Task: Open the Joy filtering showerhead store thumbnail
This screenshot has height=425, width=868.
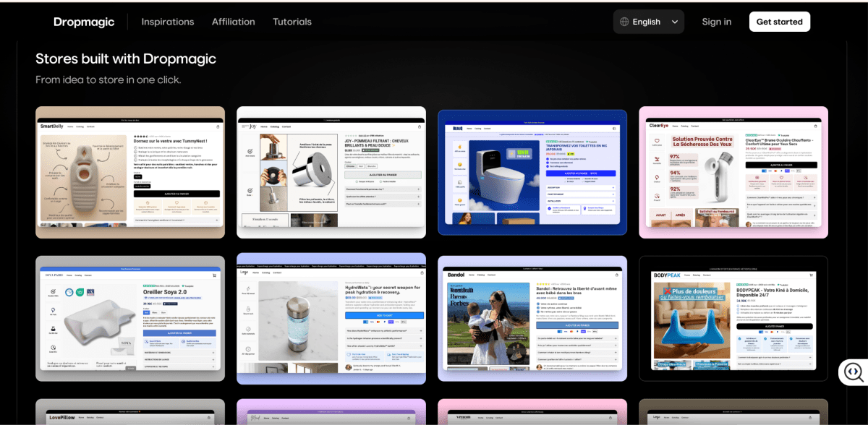Action: pyautogui.click(x=331, y=172)
